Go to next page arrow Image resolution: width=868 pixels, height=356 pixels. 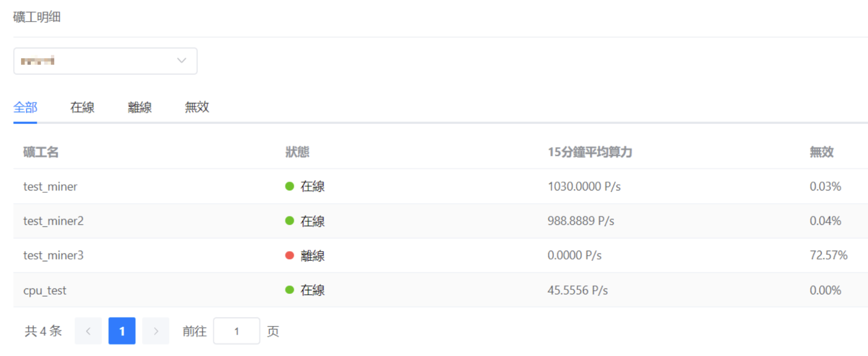point(156,331)
